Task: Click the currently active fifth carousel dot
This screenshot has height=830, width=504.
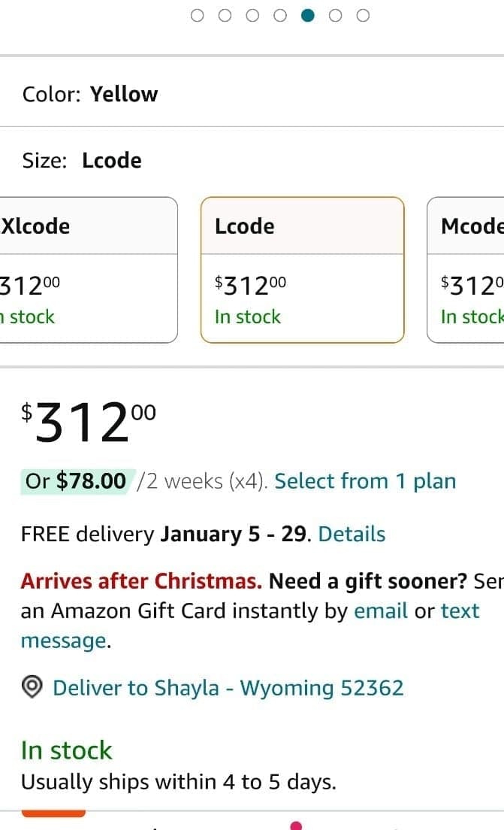Action: coord(307,16)
